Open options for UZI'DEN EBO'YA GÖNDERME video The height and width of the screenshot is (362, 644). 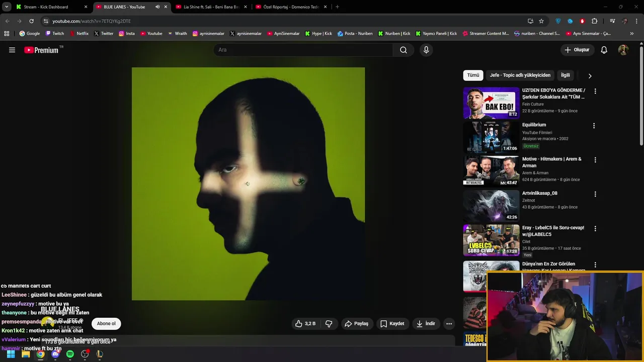coord(595,92)
